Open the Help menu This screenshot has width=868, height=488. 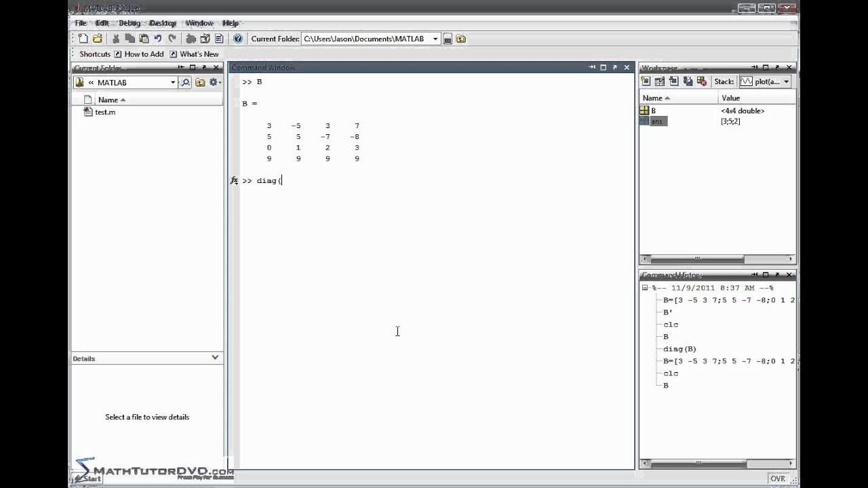(x=231, y=23)
